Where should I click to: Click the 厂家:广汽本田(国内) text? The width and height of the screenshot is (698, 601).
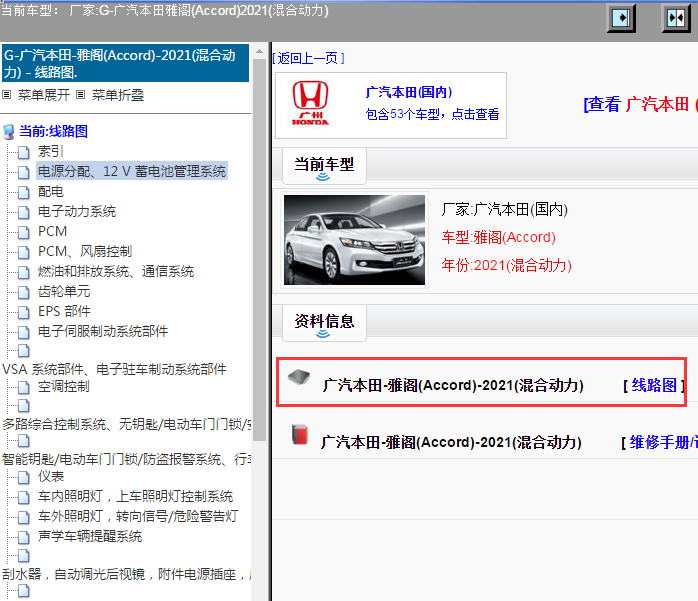505,210
